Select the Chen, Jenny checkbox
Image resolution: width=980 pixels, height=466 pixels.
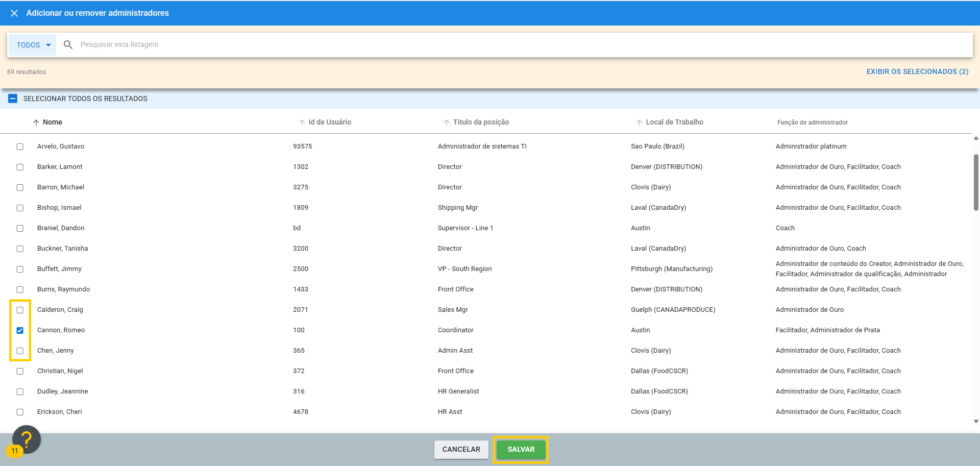(20, 351)
